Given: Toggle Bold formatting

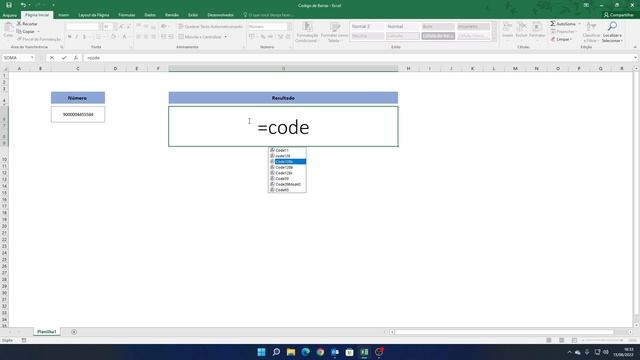Looking at the screenshot, I should 69,37.
